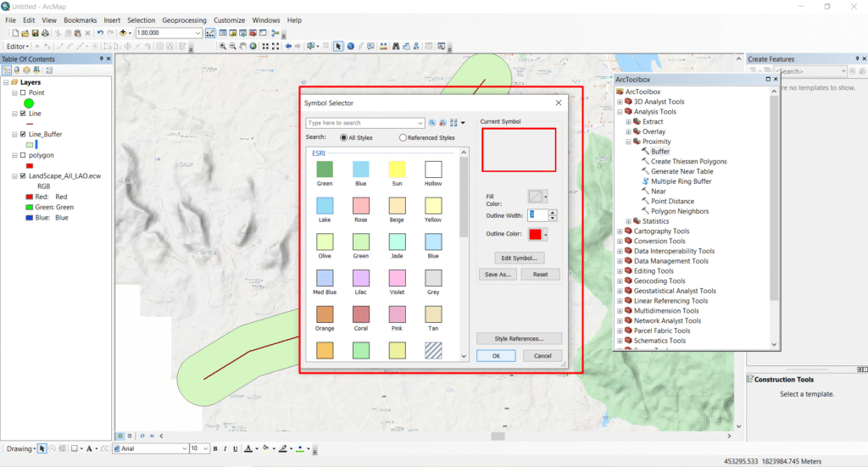Image resolution: width=868 pixels, height=467 pixels.
Task: Click the Full Extent globe icon
Action: coord(253,47)
